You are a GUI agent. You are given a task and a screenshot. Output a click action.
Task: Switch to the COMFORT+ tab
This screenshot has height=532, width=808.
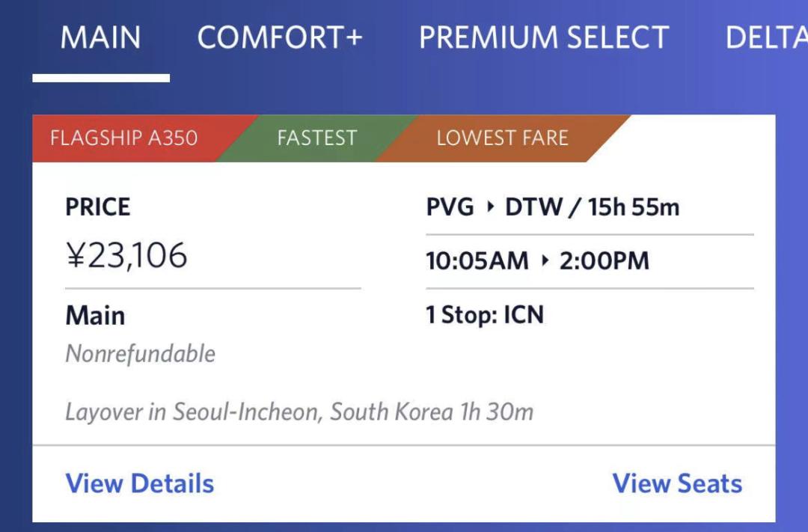point(280,38)
